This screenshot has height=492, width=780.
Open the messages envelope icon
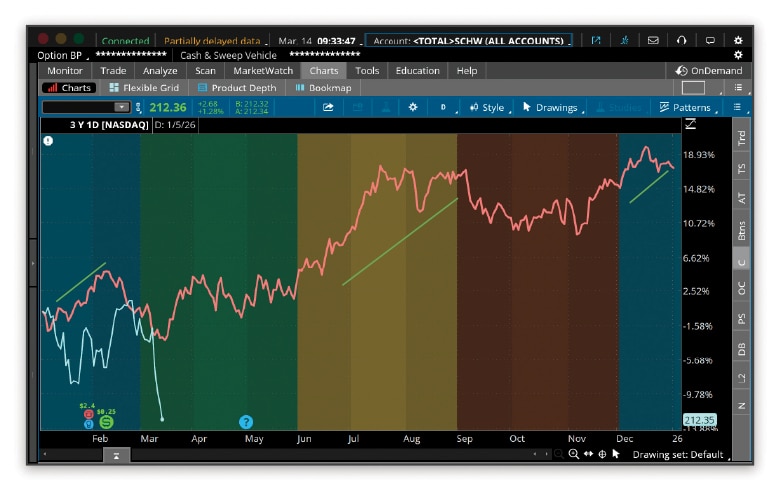point(653,40)
